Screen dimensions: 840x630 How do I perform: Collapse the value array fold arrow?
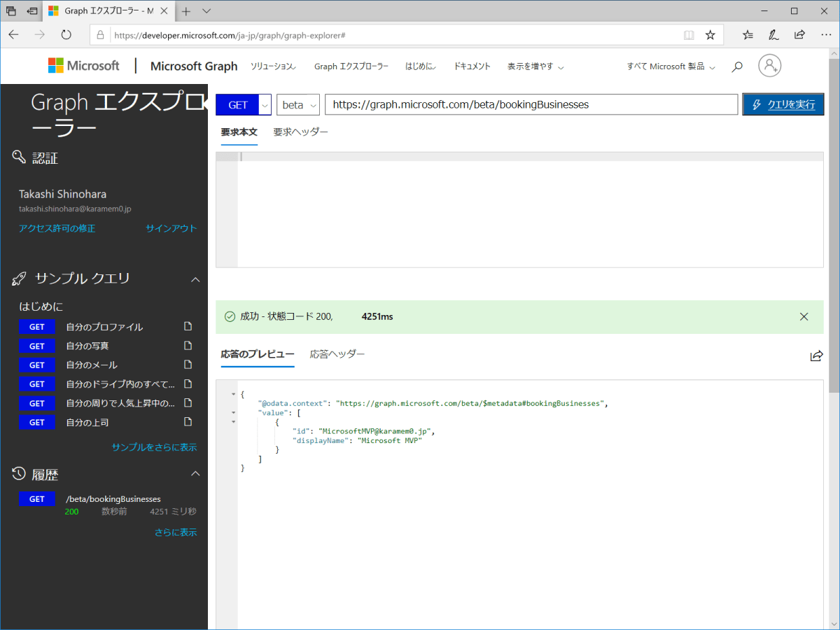(233, 413)
